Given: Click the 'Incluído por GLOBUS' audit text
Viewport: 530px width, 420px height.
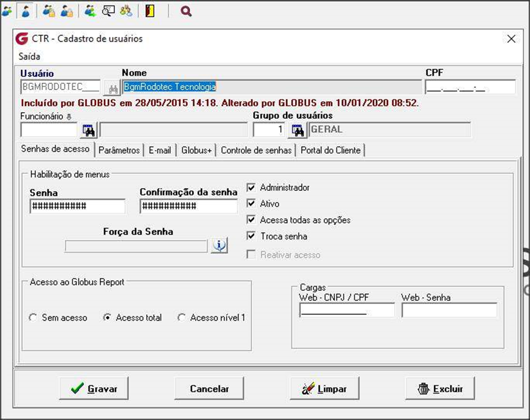Looking at the screenshot, I should (x=219, y=103).
